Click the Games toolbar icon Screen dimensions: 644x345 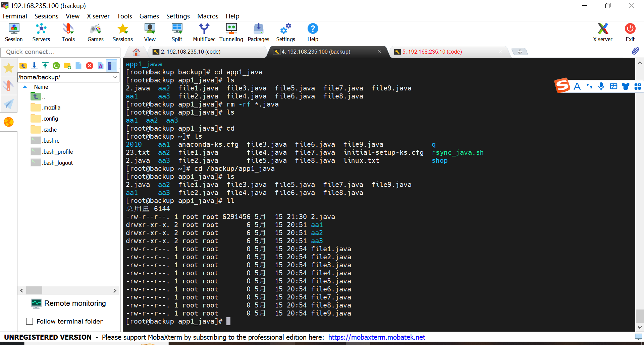[x=95, y=32]
